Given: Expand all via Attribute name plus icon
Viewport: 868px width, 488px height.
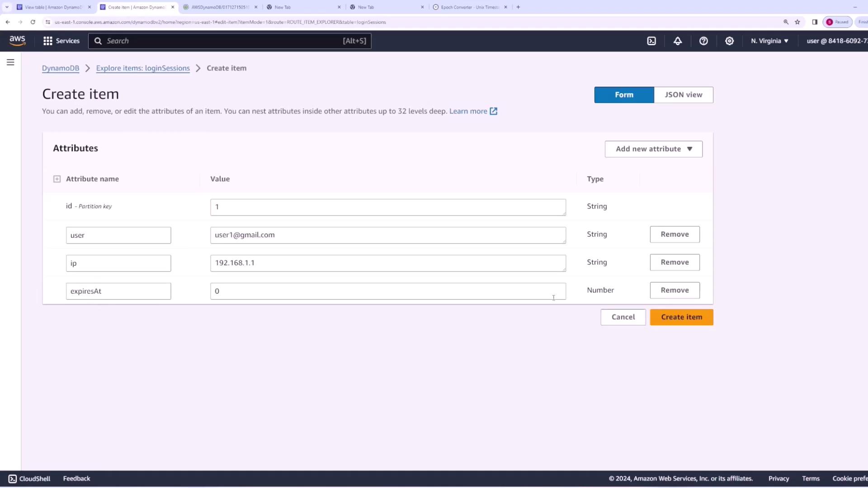Looking at the screenshot, I should (x=57, y=179).
